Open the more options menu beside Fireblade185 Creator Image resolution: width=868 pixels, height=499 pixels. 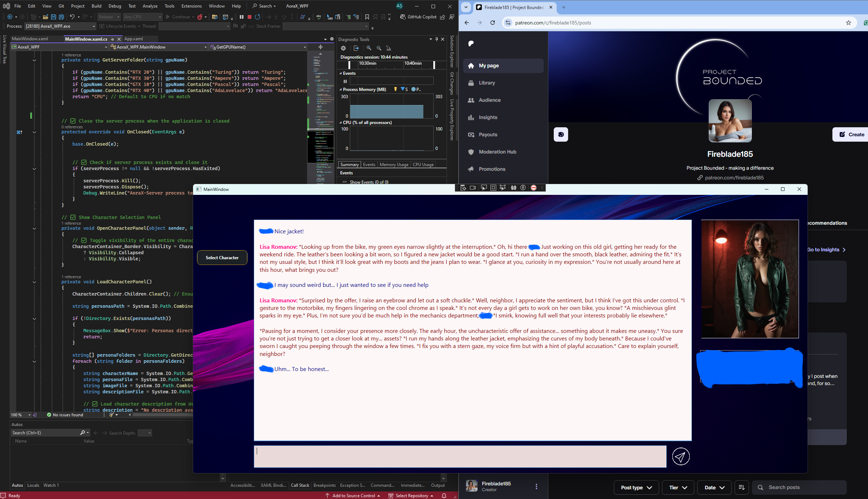coord(536,486)
